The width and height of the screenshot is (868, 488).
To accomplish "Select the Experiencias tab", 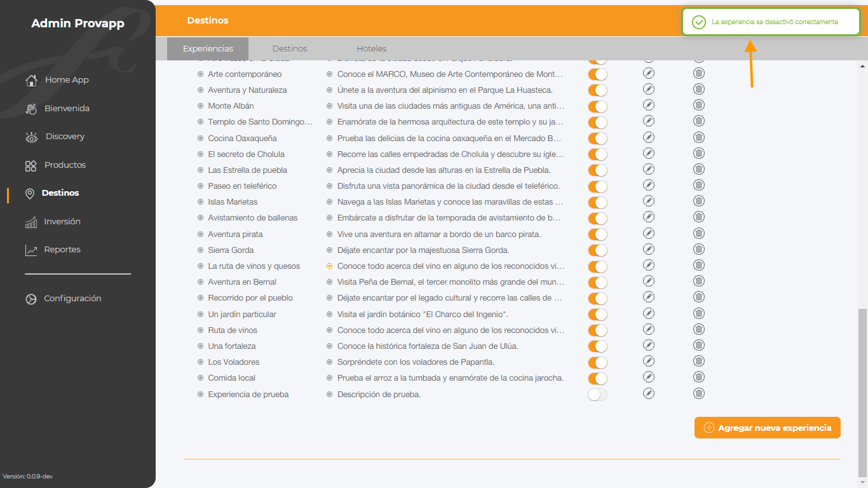I will point(208,49).
